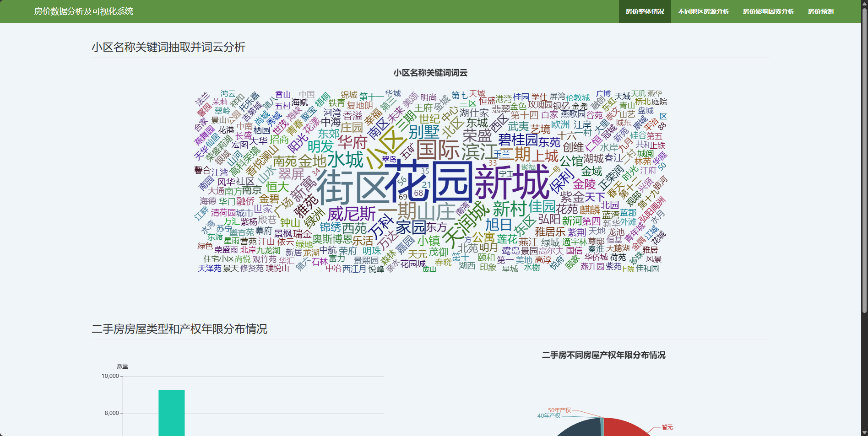The width and height of the screenshot is (868, 436).
Task: Click the 华府 keyword in the word cloud
Action: (353, 142)
